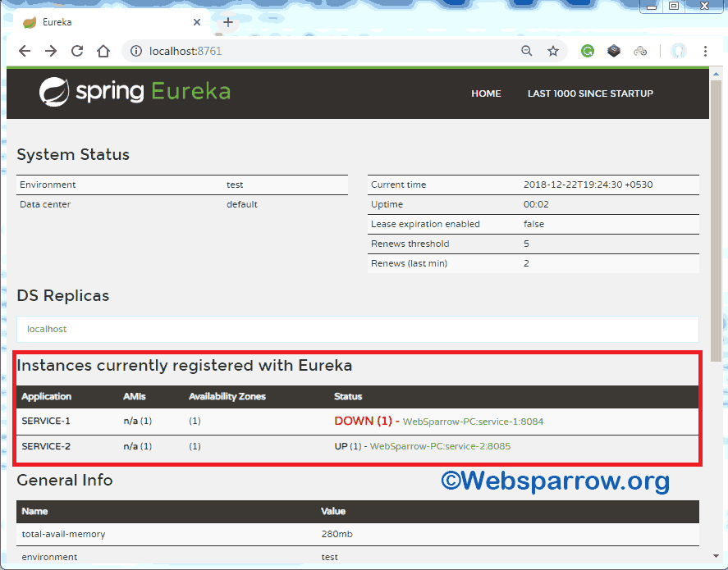
Task: Open the Chrome three-dot menu
Action: tap(705, 51)
